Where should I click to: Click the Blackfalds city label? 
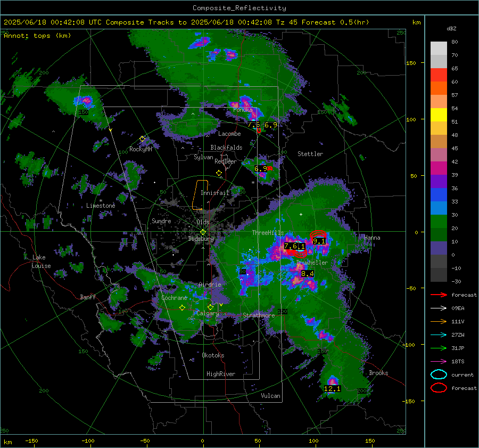click(x=226, y=148)
